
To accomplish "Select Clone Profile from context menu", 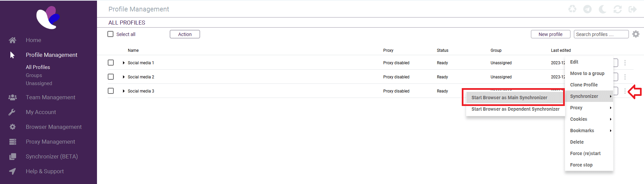I will click(x=584, y=85).
